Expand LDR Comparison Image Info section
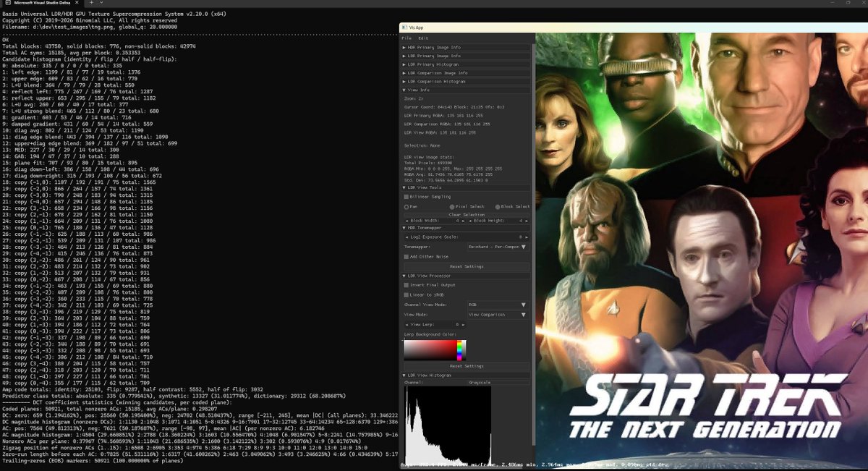This screenshot has width=868, height=471. (467, 73)
